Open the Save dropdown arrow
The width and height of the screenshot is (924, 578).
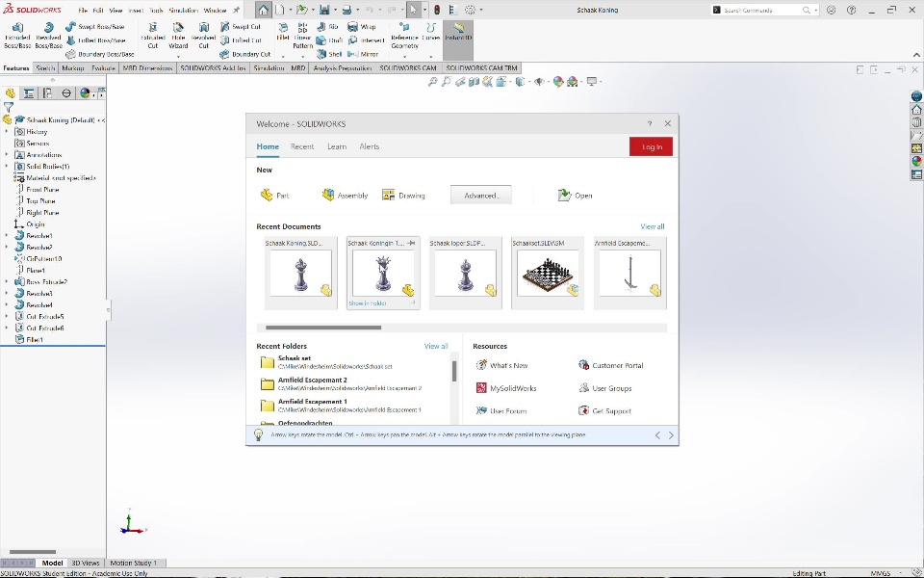[x=335, y=10]
